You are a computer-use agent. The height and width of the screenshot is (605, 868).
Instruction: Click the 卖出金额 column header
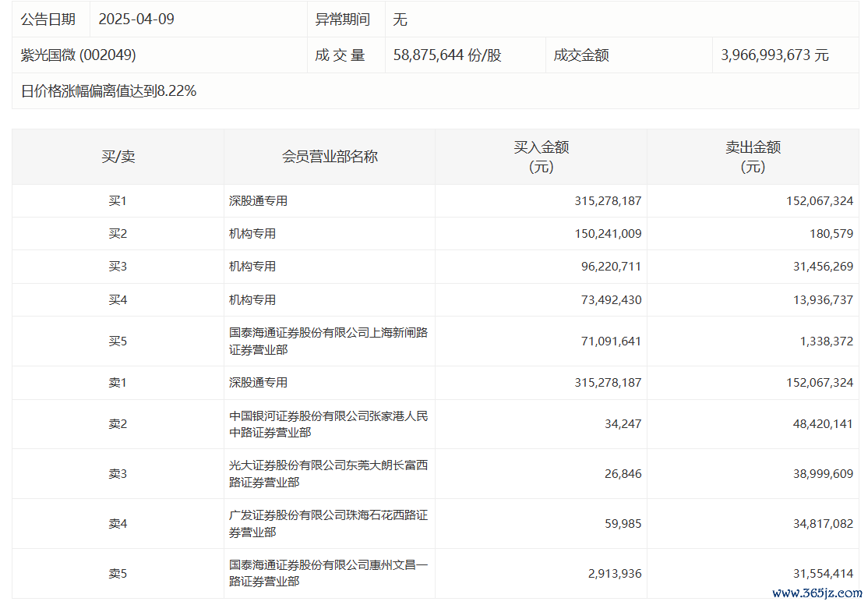pos(753,157)
